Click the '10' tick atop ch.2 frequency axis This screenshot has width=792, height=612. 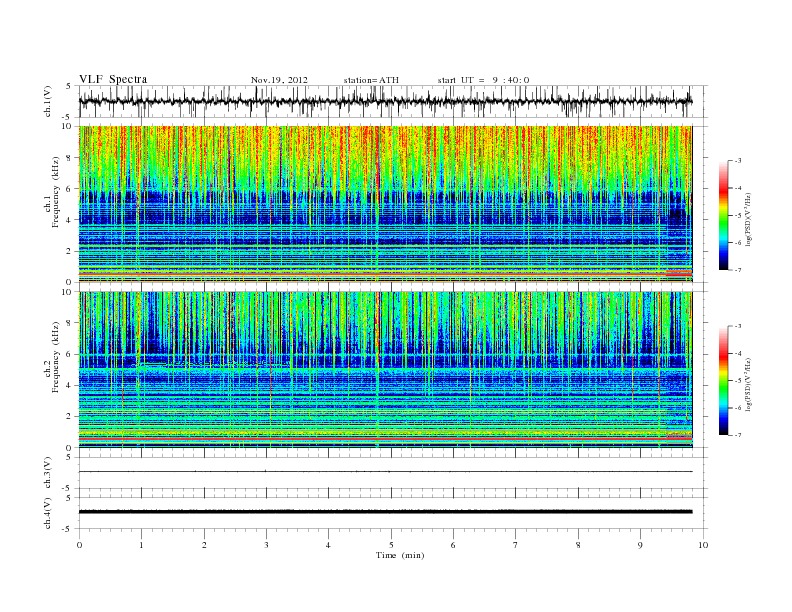[x=67, y=292]
